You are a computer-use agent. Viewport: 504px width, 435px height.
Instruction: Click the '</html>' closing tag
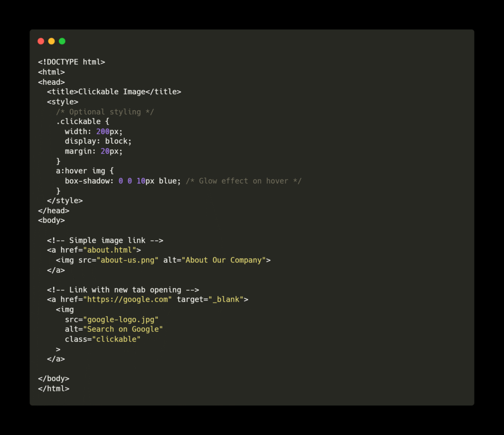coord(54,389)
